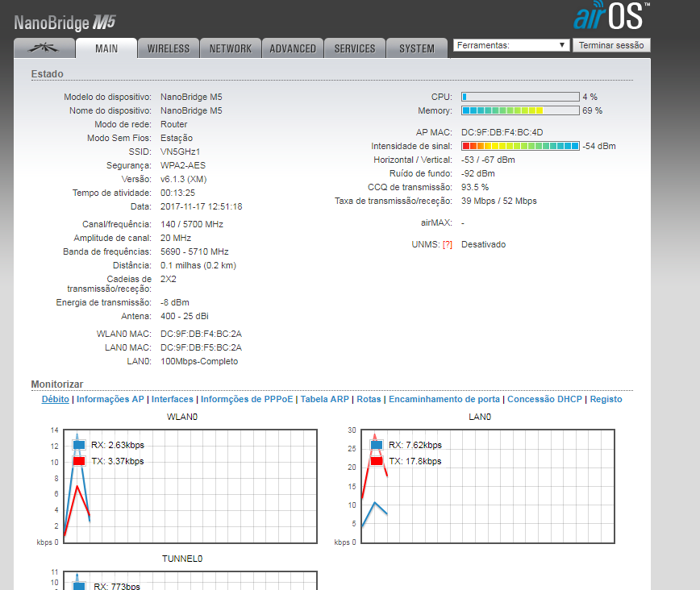Viewport: 700px width, 590px height.
Task: Click the chains value 2X2
Action: (x=169, y=279)
